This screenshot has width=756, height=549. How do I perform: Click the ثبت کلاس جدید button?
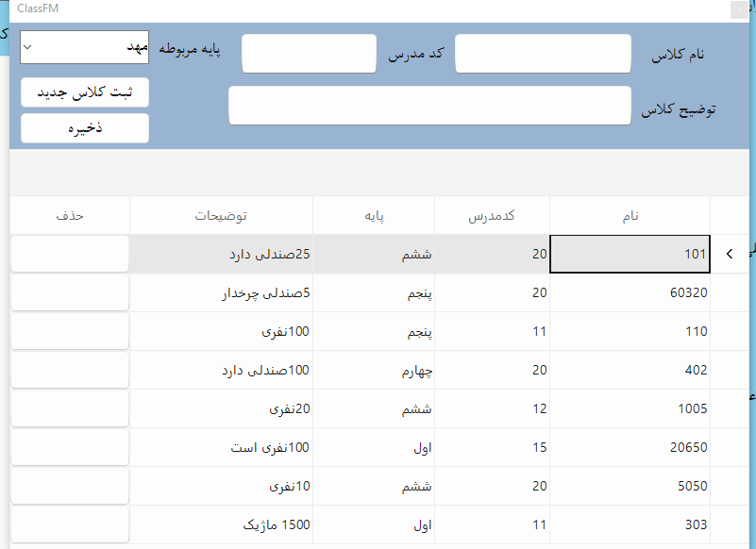pyautogui.click(x=84, y=92)
